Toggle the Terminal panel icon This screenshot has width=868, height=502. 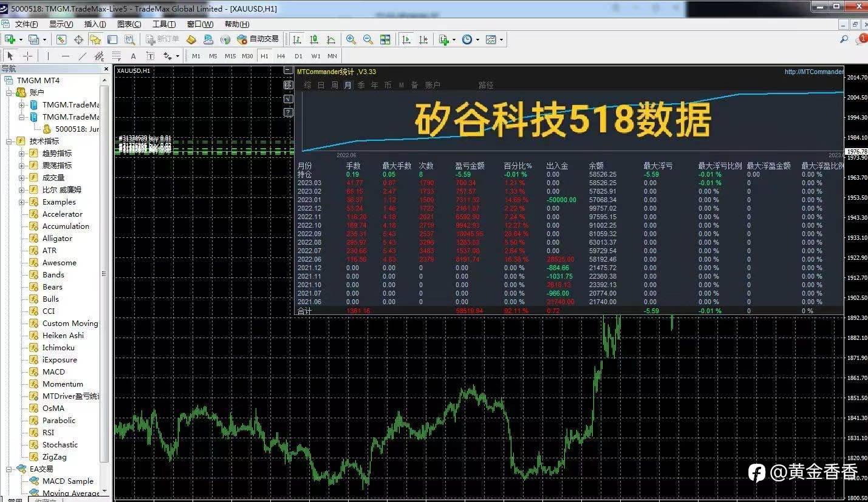point(112,39)
